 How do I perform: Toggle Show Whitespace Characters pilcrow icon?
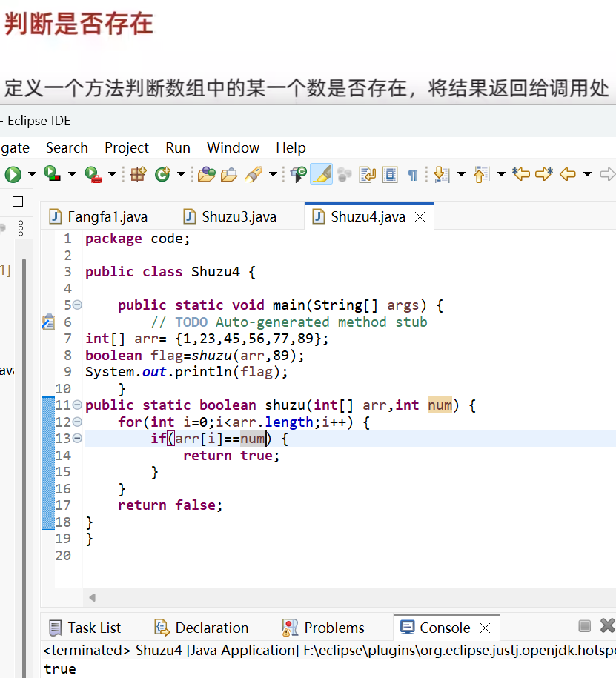tap(413, 175)
